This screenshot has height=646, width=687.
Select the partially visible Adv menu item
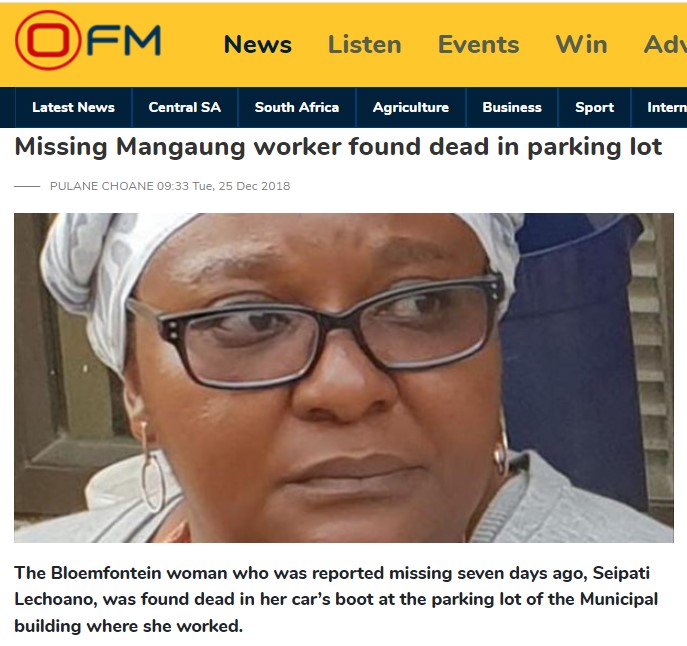coord(665,44)
